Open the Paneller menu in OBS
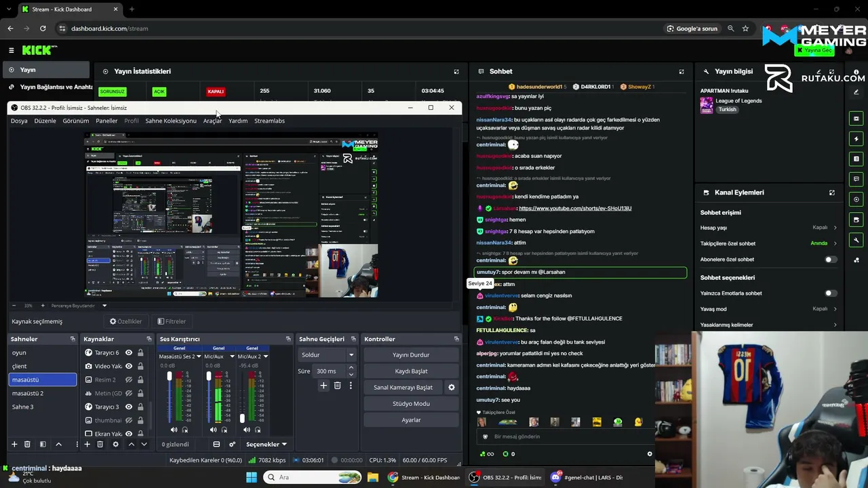The width and height of the screenshot is (868, 488). click(x=106, y=121)
